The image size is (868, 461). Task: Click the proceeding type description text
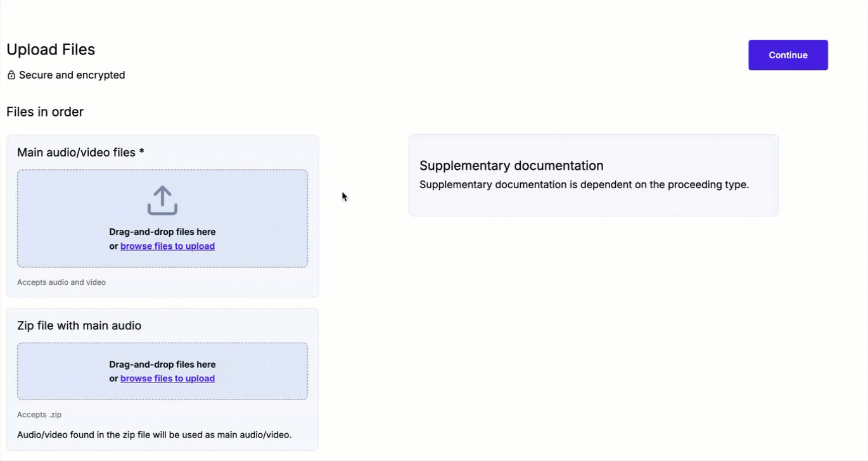(584, 185)
